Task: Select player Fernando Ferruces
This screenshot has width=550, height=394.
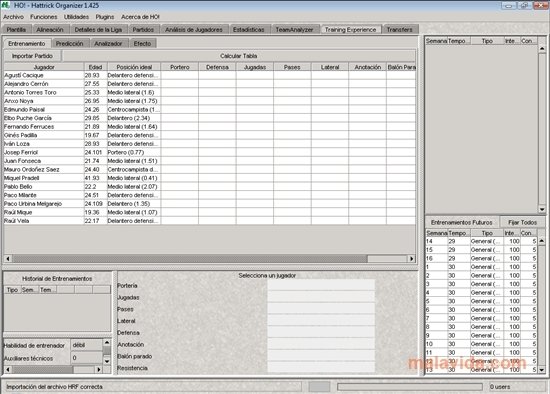Action: (x=209, y=127)
